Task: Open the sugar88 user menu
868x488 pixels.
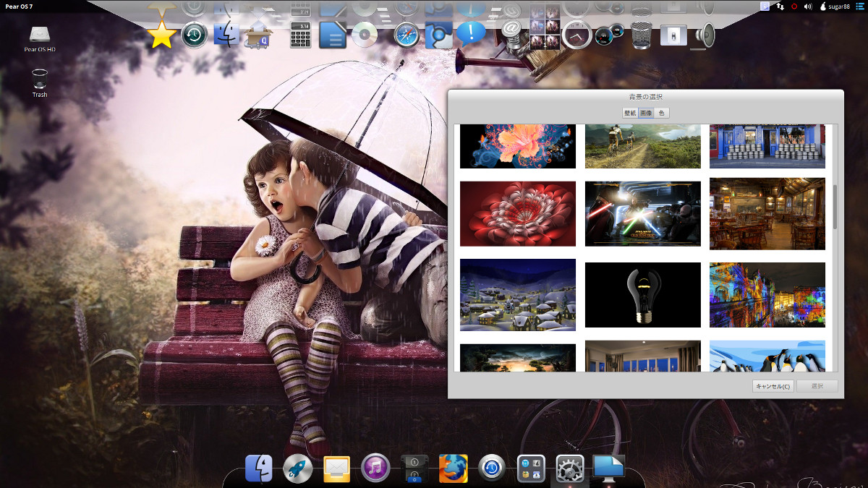Action: click(x=835, y=6)
